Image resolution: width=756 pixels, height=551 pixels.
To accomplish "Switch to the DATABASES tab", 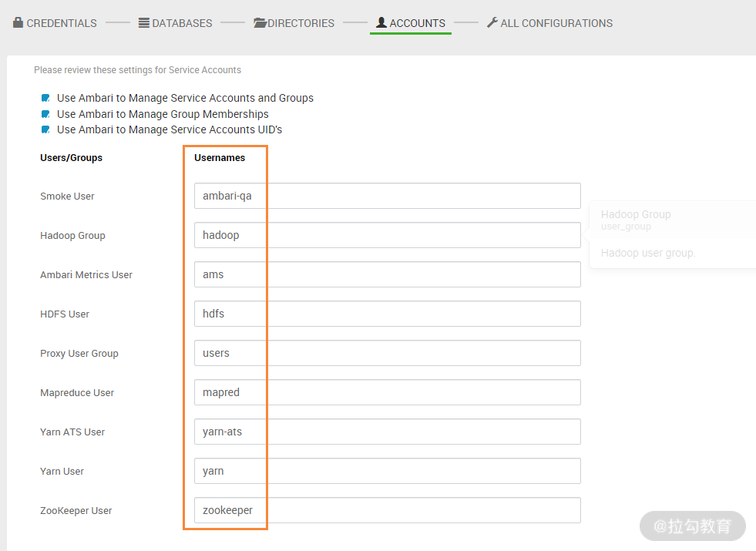I will [176, 23].
